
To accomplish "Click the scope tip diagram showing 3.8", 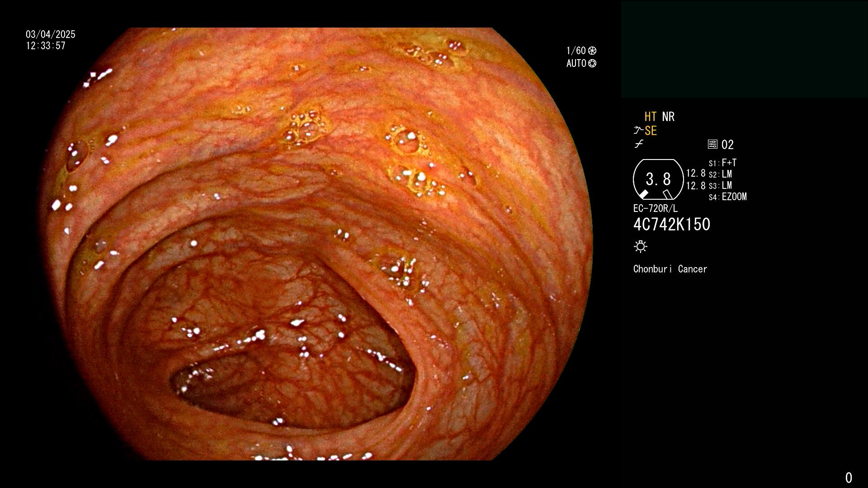I will pos(658,179).
